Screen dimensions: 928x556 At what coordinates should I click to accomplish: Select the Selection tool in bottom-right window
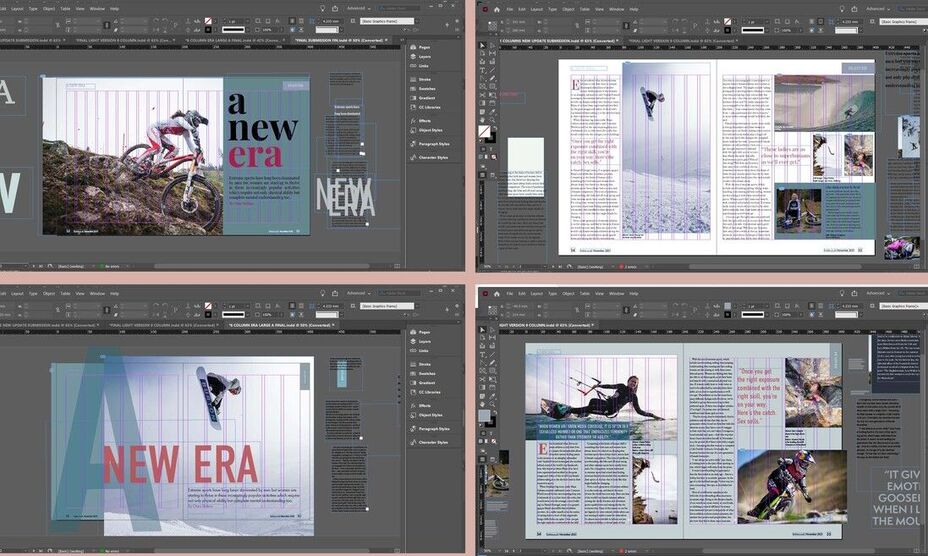pos(482,330)
